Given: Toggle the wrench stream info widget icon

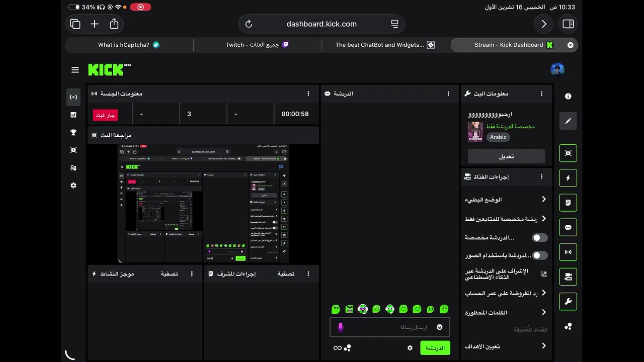Looking at the screenshot, I should [x=568, y=302].
